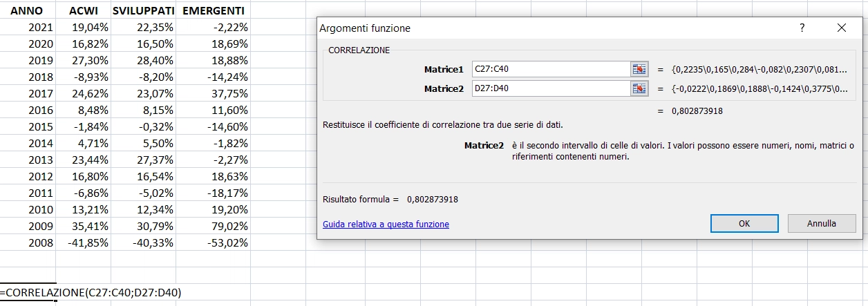Click inside the Matrice1 input field
Viewport: 868px width, 306px height.
pos(550,69)
